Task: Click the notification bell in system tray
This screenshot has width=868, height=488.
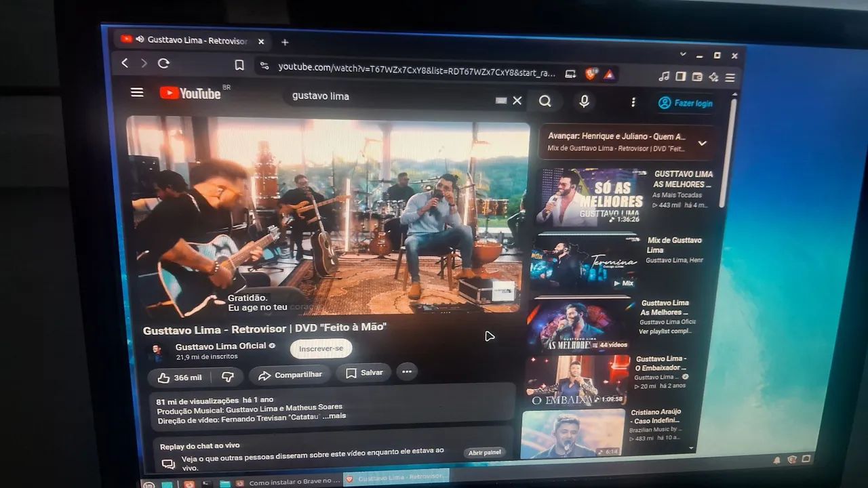Action: [x=776, y=461]
